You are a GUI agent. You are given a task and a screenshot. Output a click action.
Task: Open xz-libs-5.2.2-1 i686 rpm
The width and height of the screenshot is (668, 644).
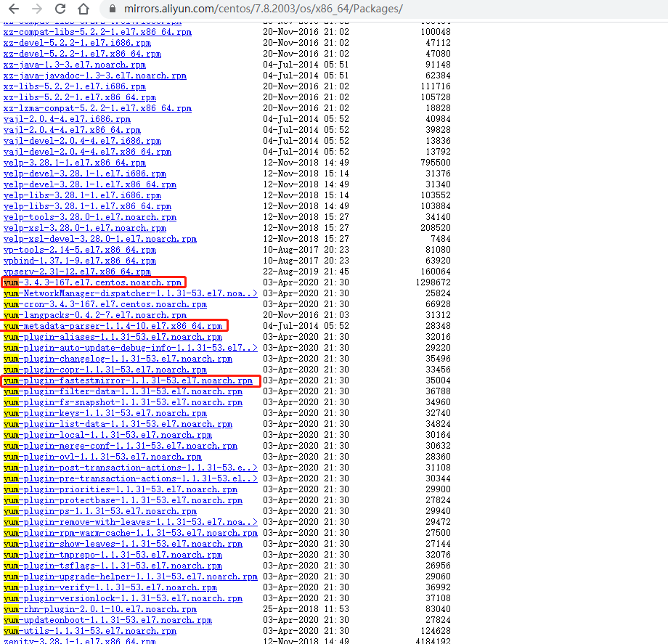click(x=75, y=86)
